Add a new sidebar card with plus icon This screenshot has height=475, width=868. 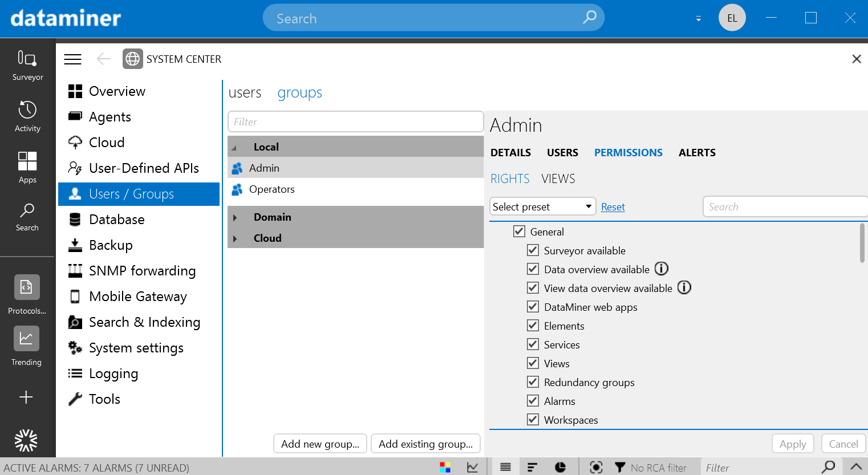(x=26, y=397)
